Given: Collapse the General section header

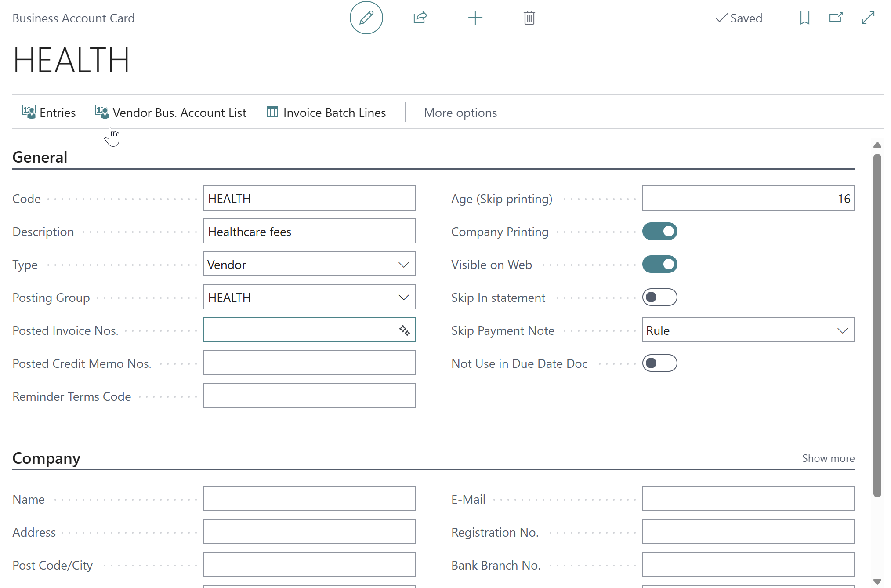Looking at the screenshot, I should [x=40, y=157].
